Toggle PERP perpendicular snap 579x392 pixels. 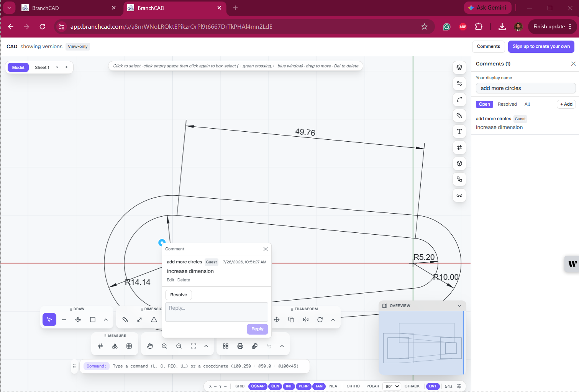303,386
